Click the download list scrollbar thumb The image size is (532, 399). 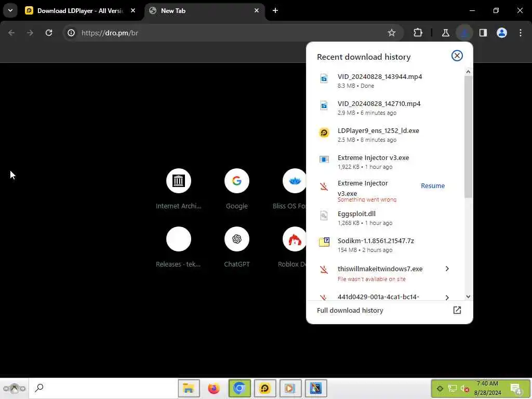pos(468,137)
